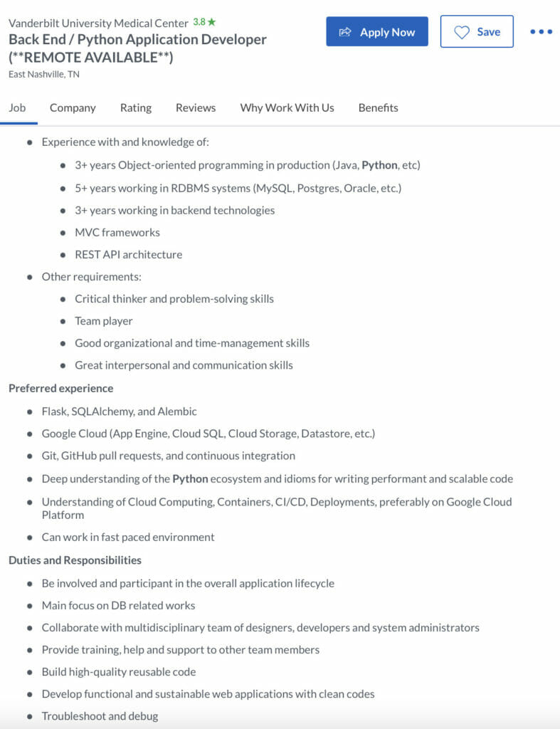The image size is (560, 729).
Task: Click the Save label text
Action: (x=488, y=32)
